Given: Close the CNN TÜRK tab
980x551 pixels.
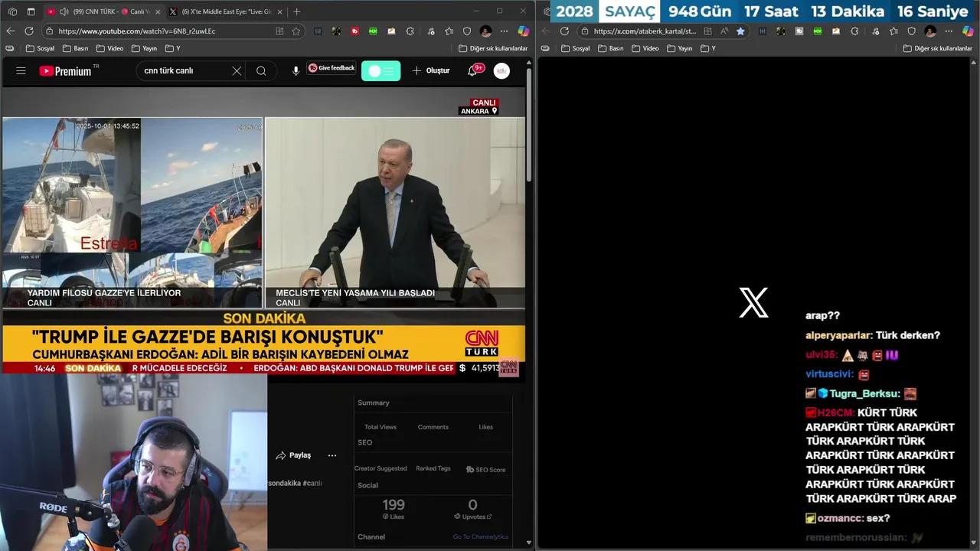Looking at the screenshot, I should (x=158, y=11).
